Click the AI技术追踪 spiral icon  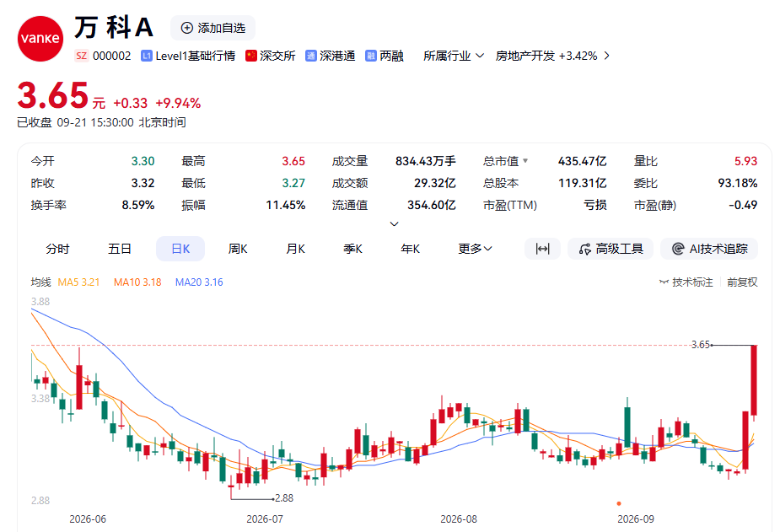(677, 249)
